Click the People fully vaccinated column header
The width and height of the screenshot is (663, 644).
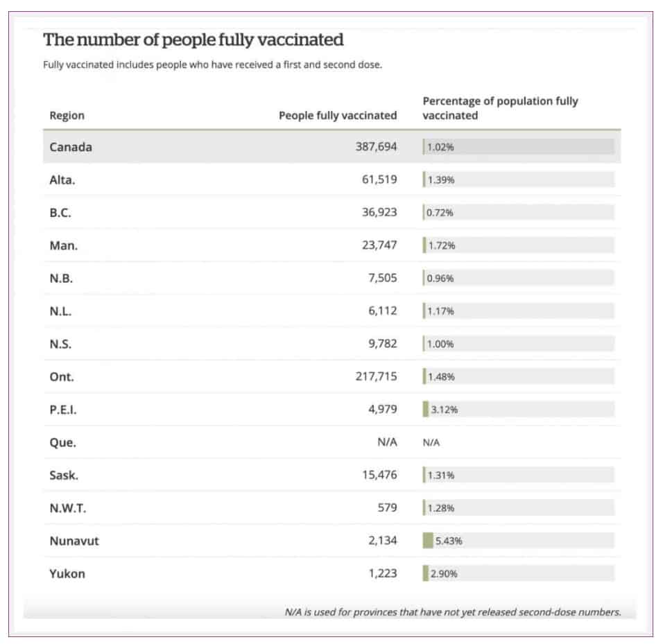[338, 115]
